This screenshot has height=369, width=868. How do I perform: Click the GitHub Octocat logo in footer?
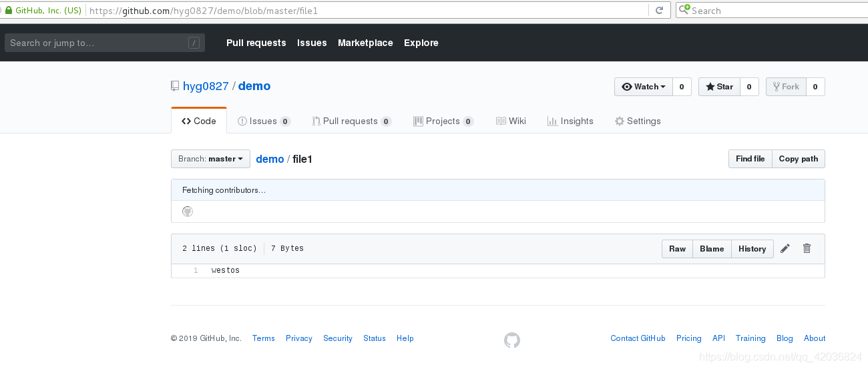512,340
